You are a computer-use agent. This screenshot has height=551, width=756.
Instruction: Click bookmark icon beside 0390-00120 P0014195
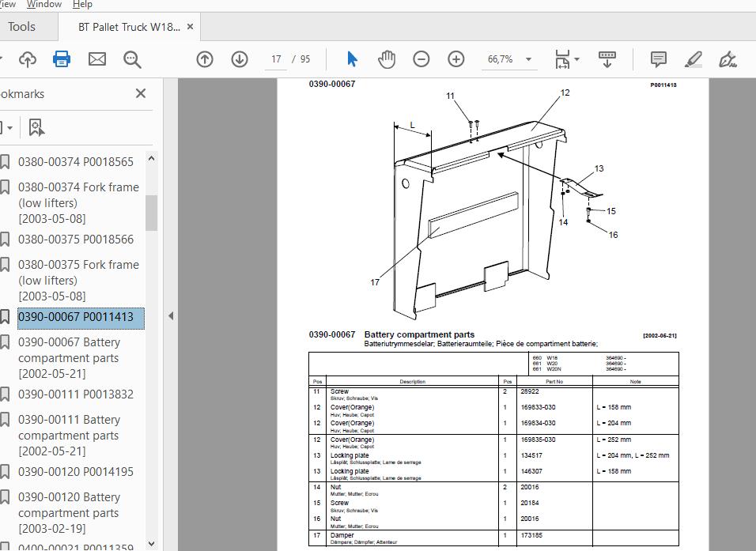coord(5,472)
